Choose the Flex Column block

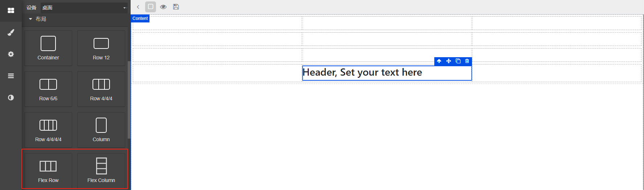pos(101,170)
